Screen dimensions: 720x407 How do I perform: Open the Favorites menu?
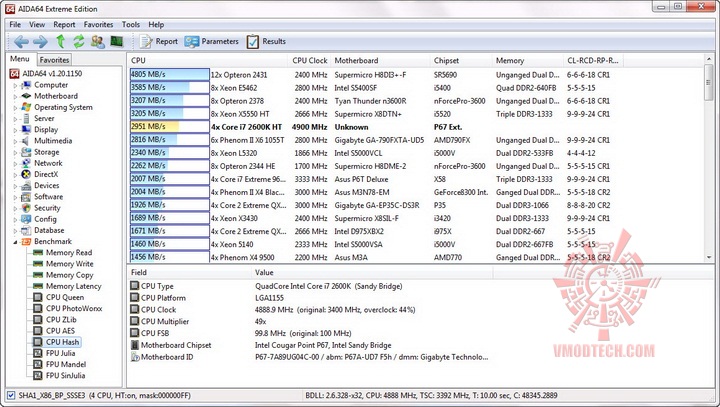click(x=98, y=25)
